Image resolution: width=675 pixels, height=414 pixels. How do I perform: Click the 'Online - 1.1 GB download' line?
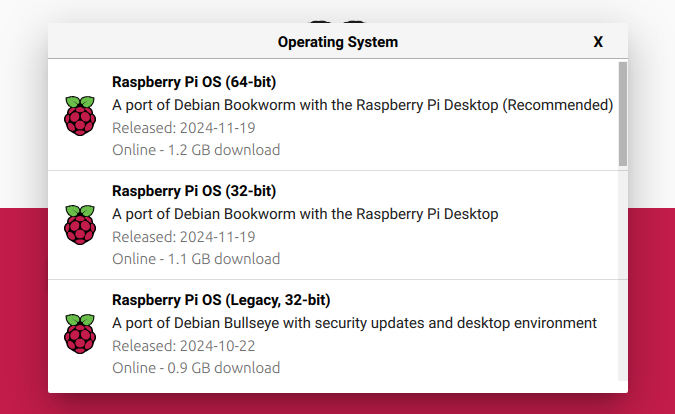pos(196,259)
